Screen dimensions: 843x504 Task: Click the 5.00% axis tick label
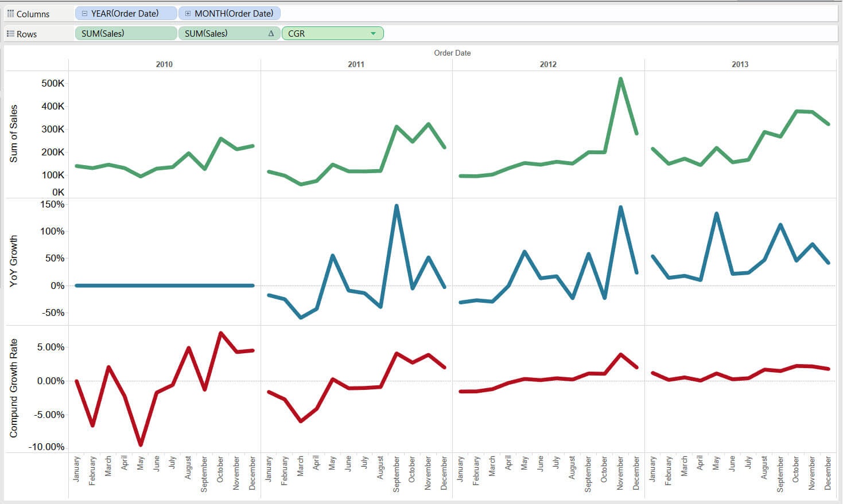[50, 347]
